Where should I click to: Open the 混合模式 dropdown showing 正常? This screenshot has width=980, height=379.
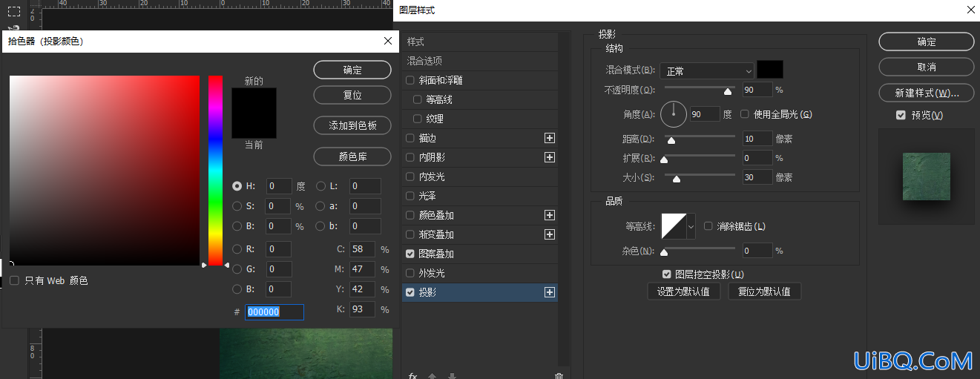[707, 71]
